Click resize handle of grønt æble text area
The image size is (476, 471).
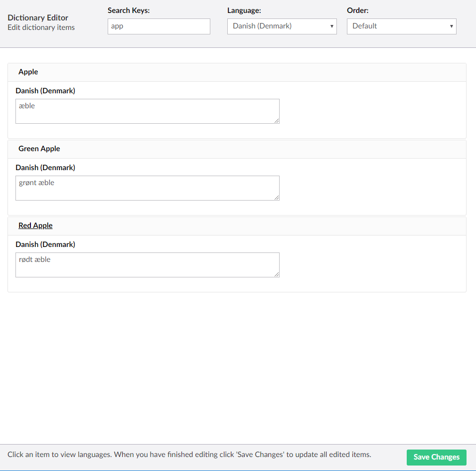tap(277, 198)
